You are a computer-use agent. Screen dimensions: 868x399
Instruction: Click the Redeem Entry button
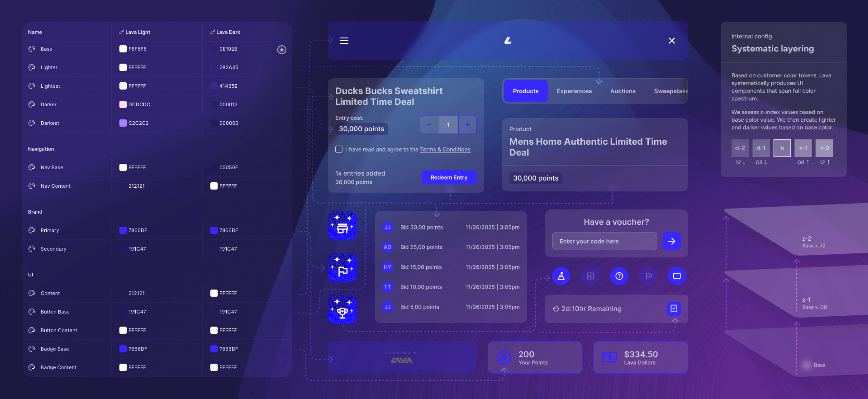coord(449,177)
